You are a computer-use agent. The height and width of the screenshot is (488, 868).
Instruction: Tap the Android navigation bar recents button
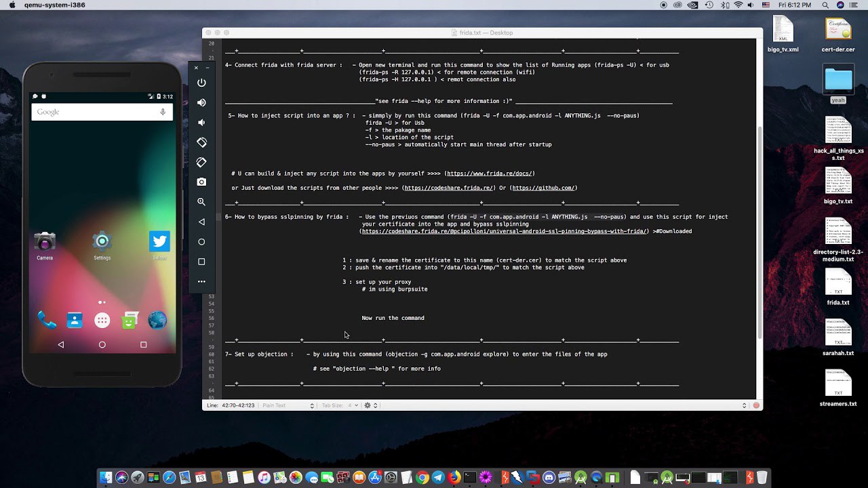tap(143, 345)
